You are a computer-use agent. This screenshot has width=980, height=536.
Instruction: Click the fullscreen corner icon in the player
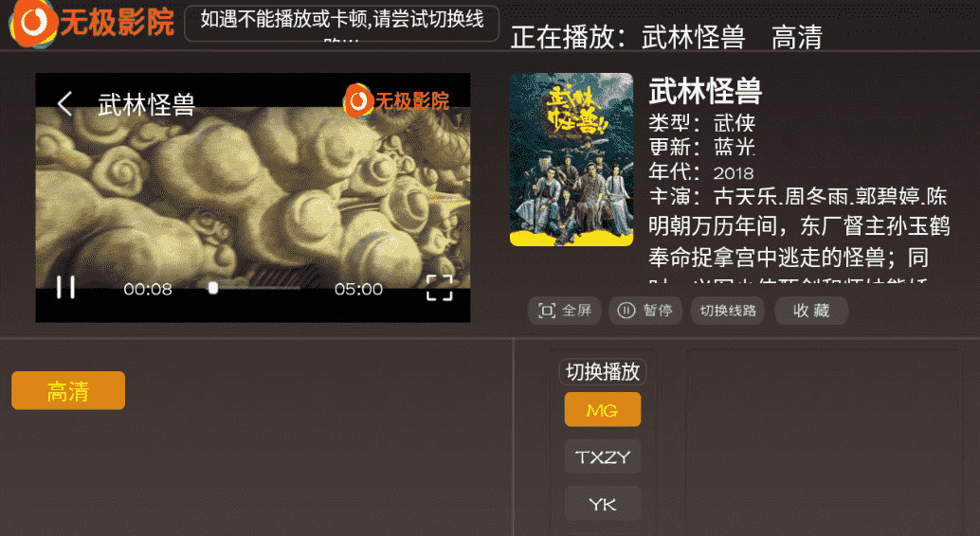click(439, 288)
